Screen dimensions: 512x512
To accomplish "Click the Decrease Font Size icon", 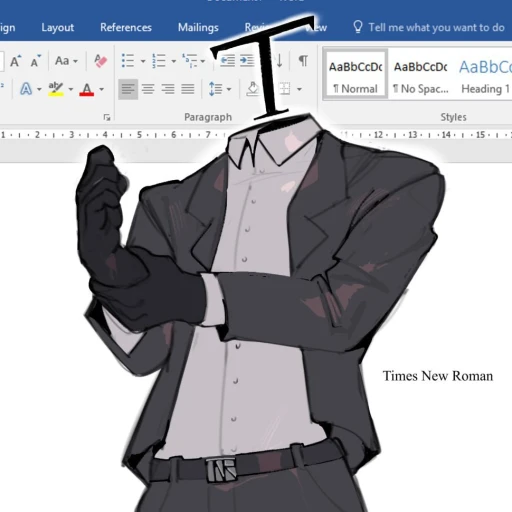I will 35,61.
